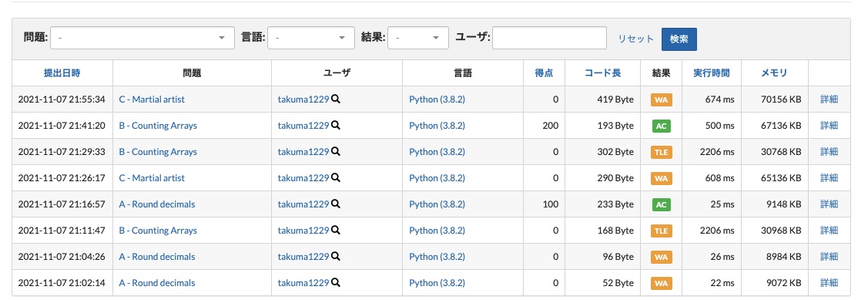Open 詳細 details for 21:11:47 submission
The image size is (868, 300).
click(829, 230)
